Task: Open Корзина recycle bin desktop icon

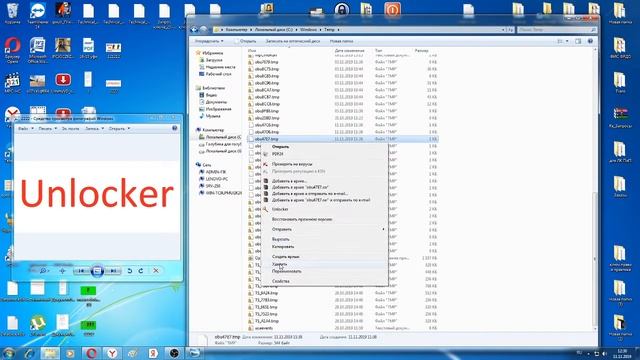Action: 12,13
